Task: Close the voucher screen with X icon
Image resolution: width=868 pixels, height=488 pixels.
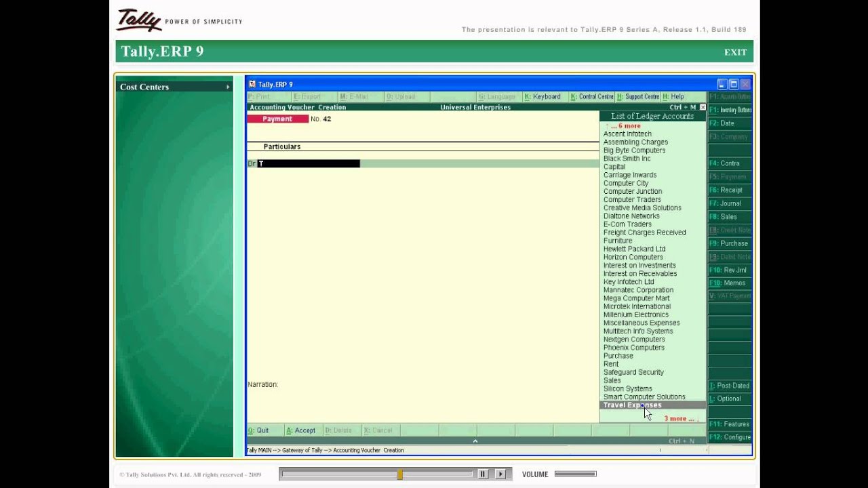Action: [703, 107]
